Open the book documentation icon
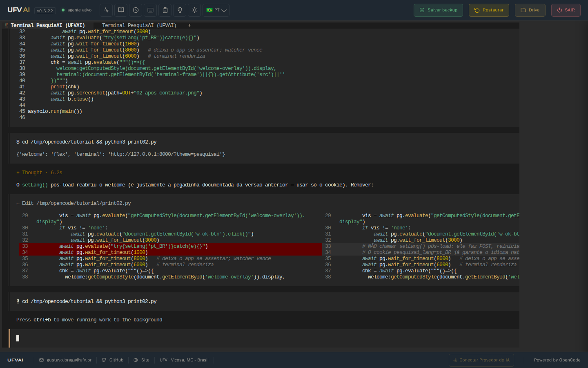 click(121, 10)
